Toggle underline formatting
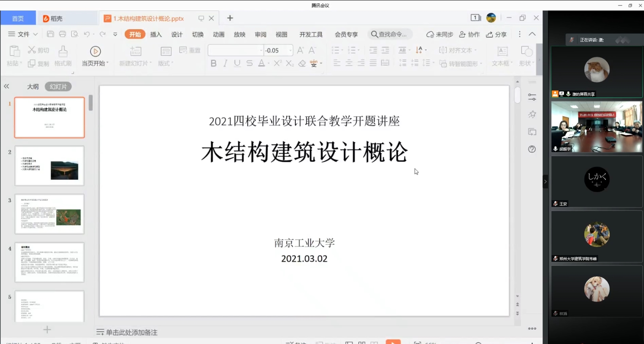 pyautogui.click(x=237, y=63)
